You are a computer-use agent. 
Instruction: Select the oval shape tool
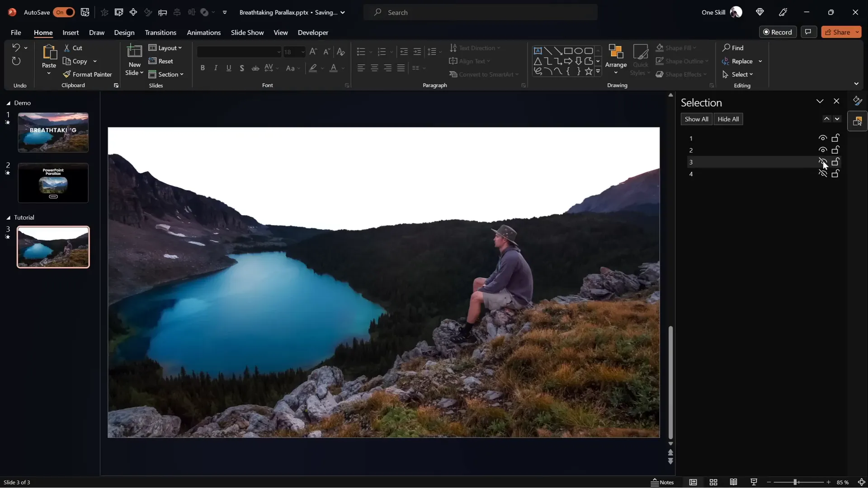point(580,51)
